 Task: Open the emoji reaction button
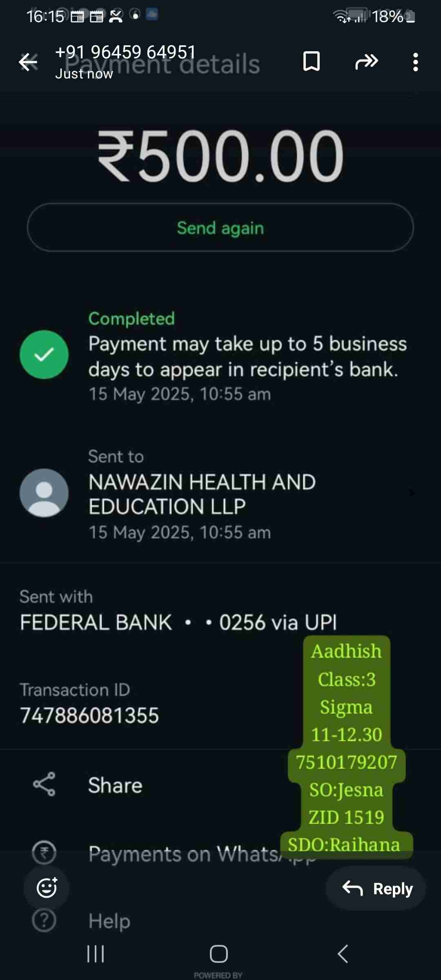(x=47, y=888)
